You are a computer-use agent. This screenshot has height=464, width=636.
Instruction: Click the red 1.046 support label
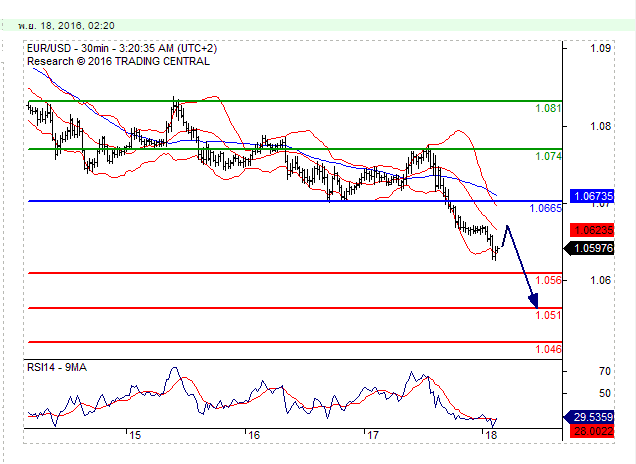[548, 349]
